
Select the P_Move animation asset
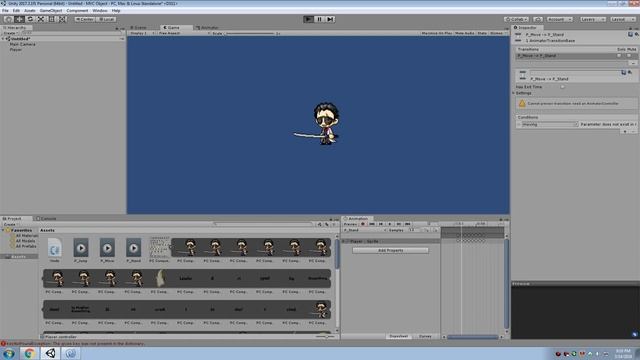pos(107,250)
